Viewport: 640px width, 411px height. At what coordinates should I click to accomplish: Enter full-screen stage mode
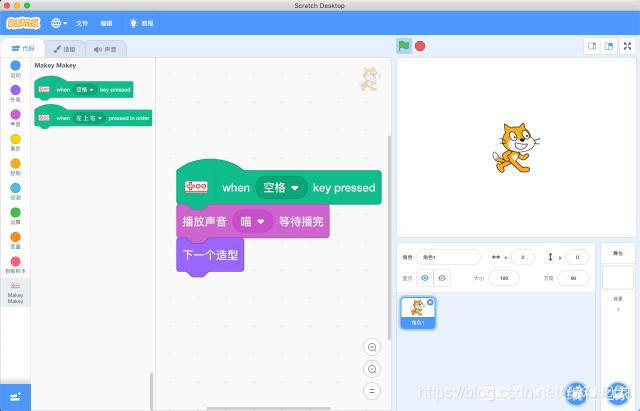point(628,46)
